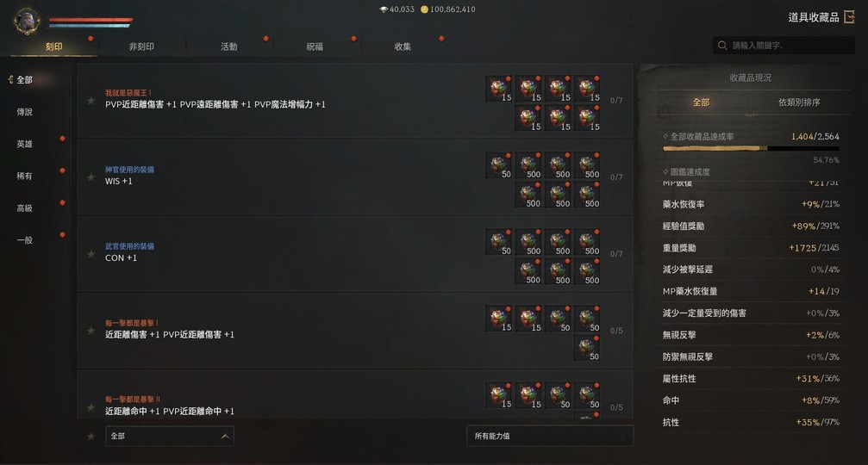
Task: Toggle favorite star for 神官使用的裝備 WIS +1
Action: 91,177
